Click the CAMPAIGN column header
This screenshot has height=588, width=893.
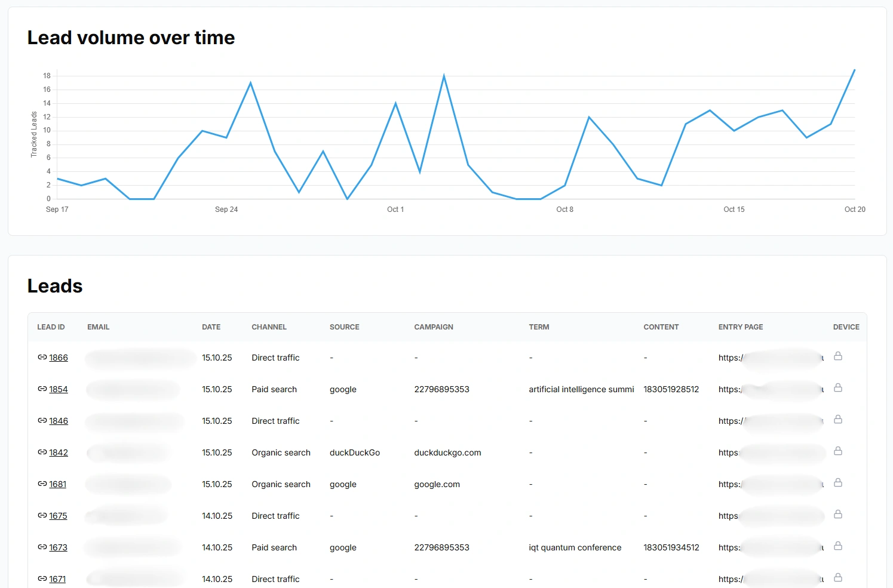click(x=434, y=327)
